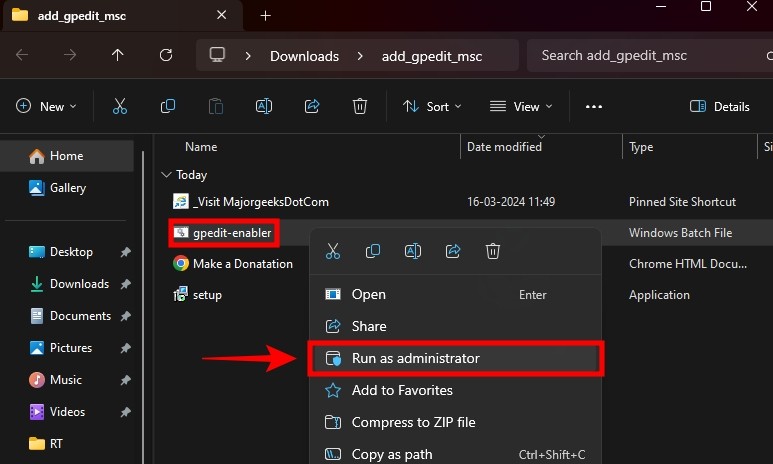Click trash Delete icon in context menu

click(492, 251)
